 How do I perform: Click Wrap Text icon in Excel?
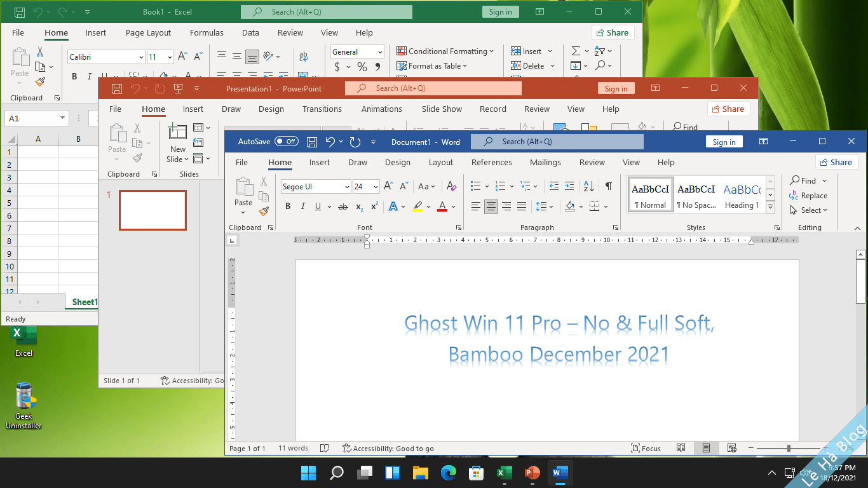click(304, 57)
